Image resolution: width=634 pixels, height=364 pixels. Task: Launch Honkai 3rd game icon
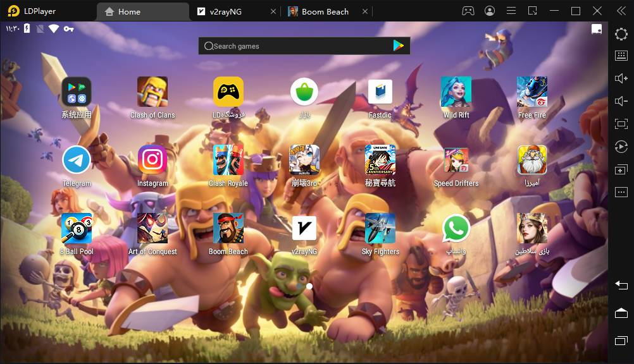pos(304,160)
